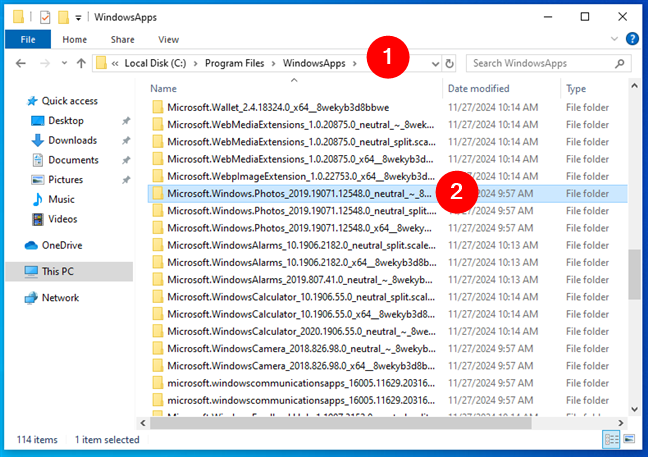This screenshot has width=648, height=457.
Task: Click the pin icon beside Desktop
Action: coord(126,121)
